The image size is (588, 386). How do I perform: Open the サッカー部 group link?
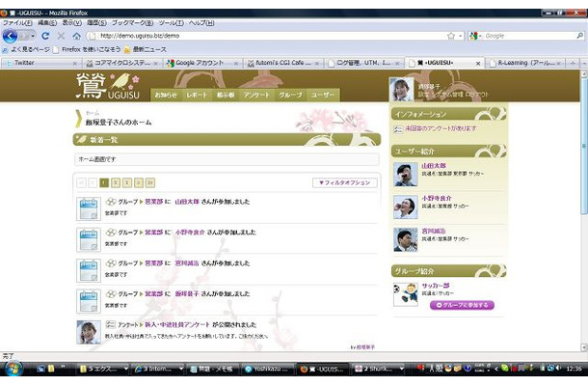[436, 286]
